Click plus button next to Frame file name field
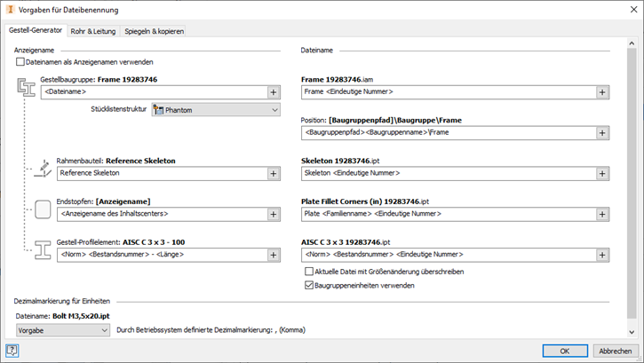 tap(602, 91)
